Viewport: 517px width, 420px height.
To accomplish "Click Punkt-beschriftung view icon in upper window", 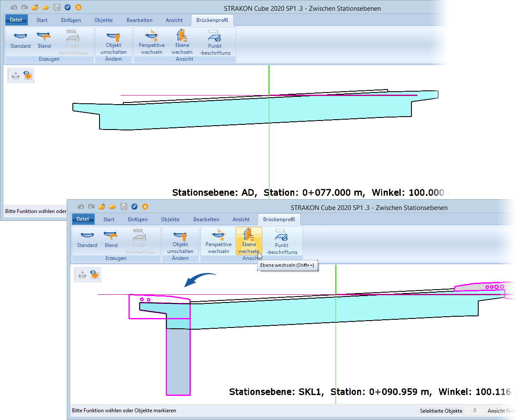I will [x=215, y=42].
